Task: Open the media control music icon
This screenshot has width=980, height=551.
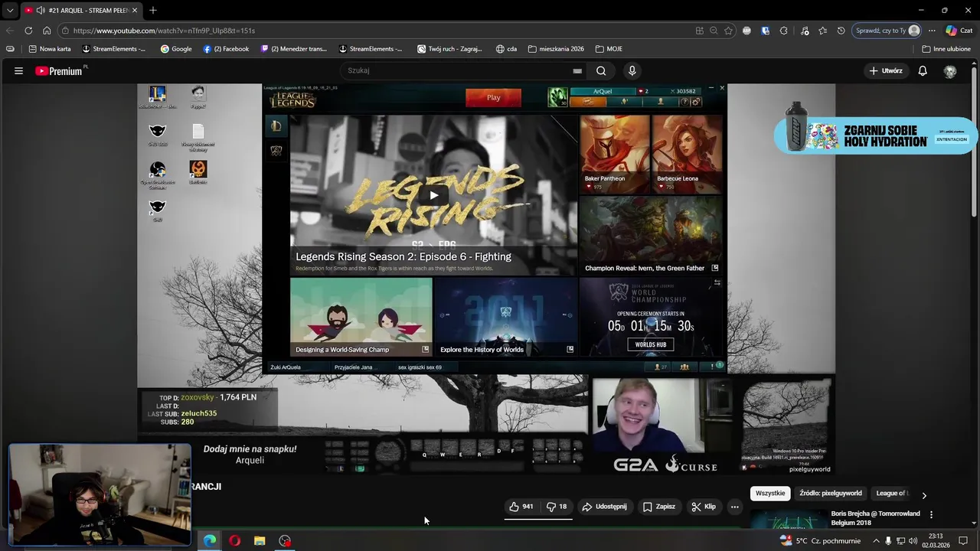Action: tap(804, 31)
